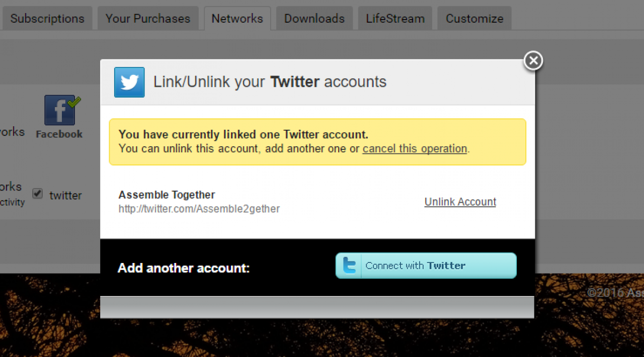Click the Twitter icon on Connect button
Image resolution: width=644 pixels, height=357 pixels.
pyautogui.click(x=349, y=265)
